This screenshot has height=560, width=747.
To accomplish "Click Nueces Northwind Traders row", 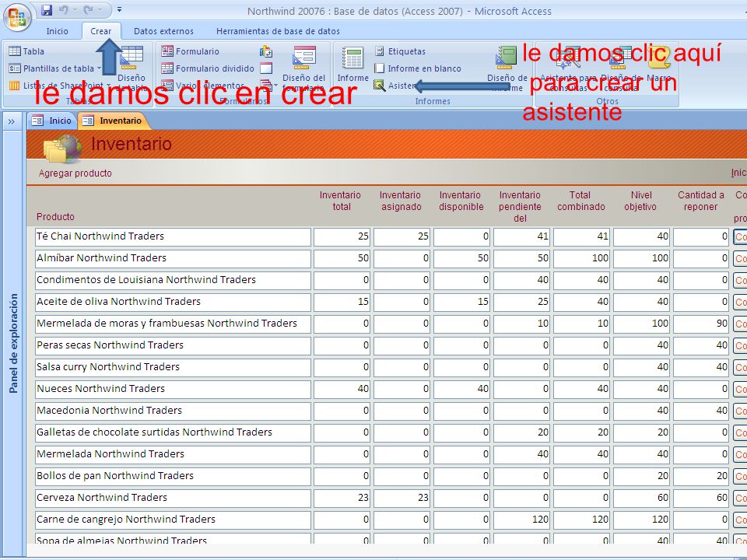I will coord(173,389).
